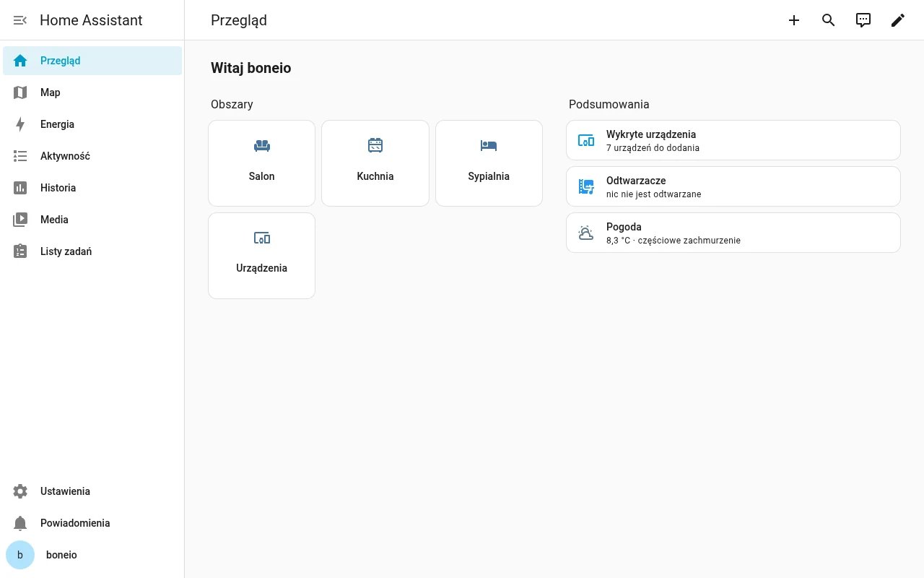Viewport: 924px width, 578px height.
Task: Edit the dashboard with the pencil icon
Action: [x=898, y=20]
